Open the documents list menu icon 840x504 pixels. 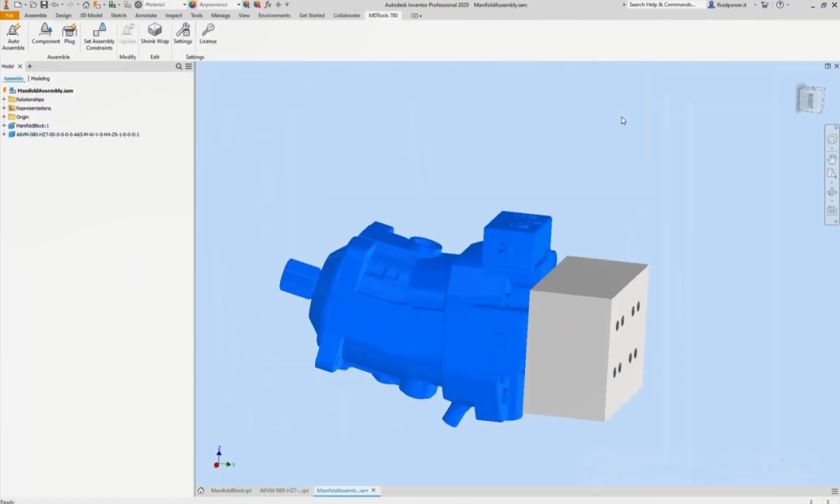(834, 491)
